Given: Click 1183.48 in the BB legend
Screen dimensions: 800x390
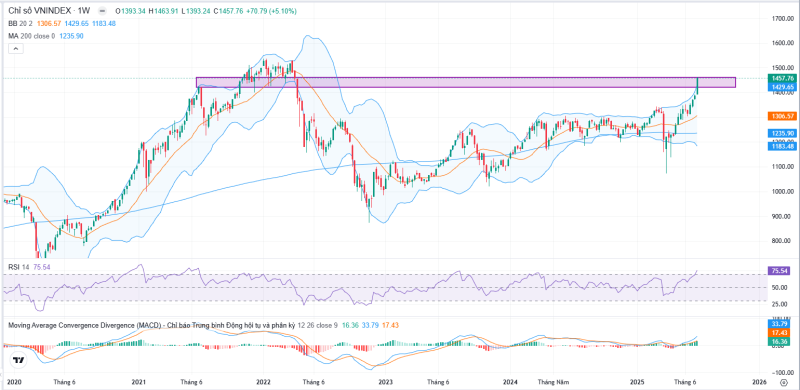Looking at the screenshot, I should [104, 23].
